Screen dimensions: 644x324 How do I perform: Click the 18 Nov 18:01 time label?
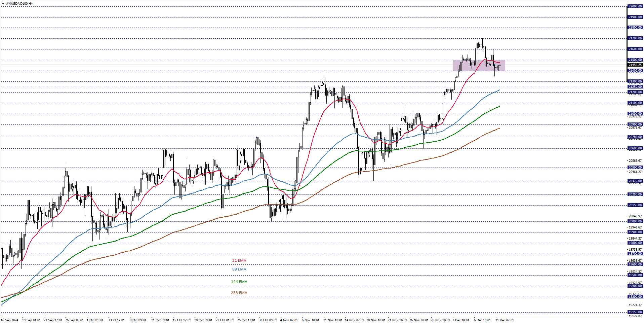click(x=376, y=320)
